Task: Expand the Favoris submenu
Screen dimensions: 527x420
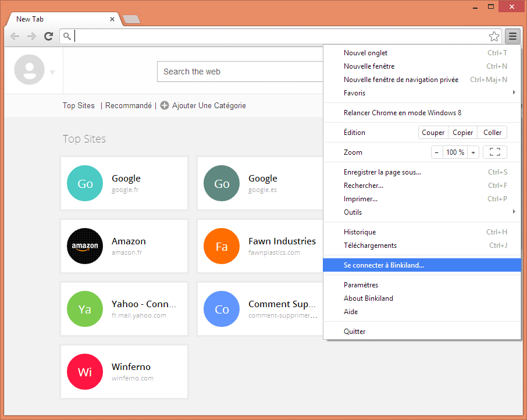Action: coord(422,93)
